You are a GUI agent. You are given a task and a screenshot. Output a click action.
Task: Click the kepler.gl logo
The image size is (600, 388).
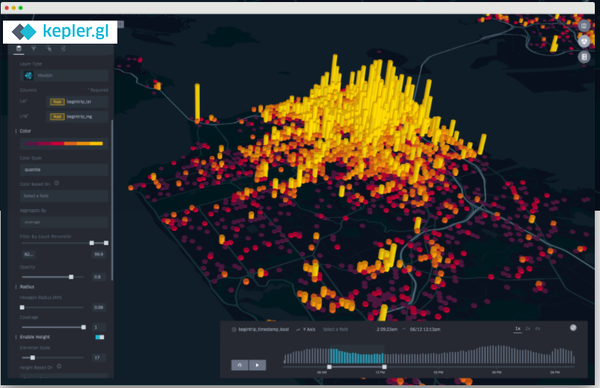point(60,32)
